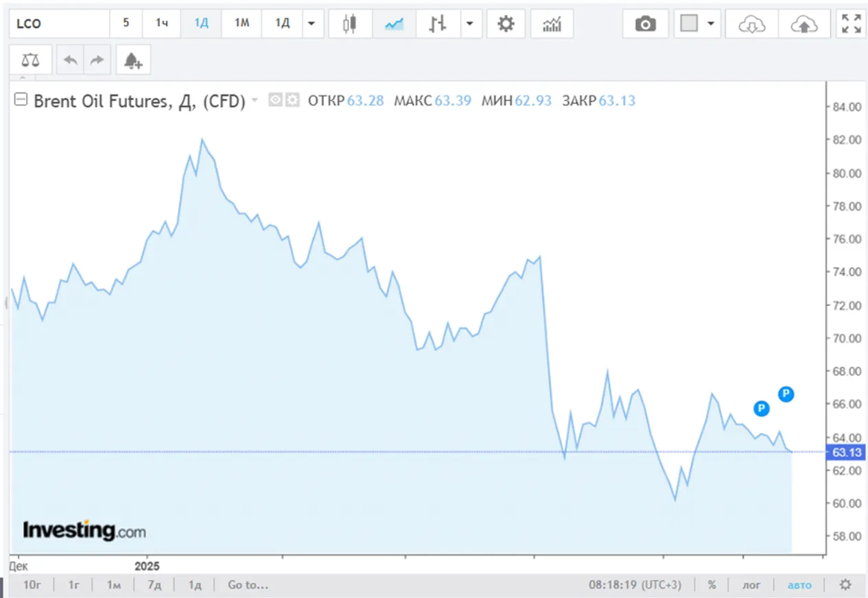Open the indicators icon in toolbar

pyautogui.click(x=551, y=24)
